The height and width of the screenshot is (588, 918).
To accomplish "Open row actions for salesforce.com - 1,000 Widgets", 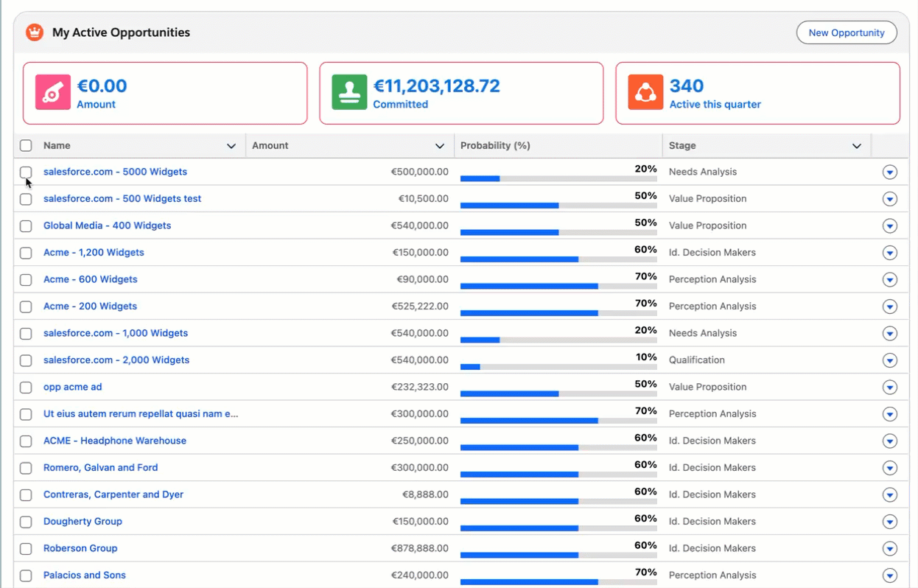I will (889, 333).
